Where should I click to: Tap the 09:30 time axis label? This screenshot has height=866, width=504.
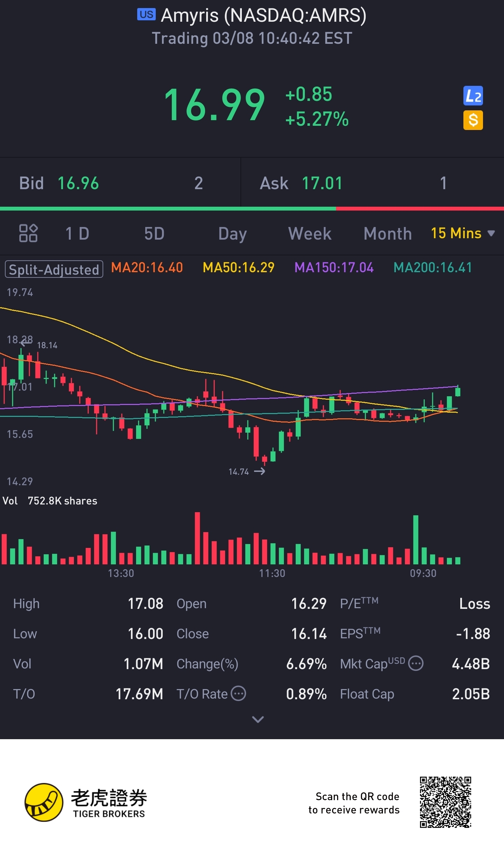[x=423, y=573]
